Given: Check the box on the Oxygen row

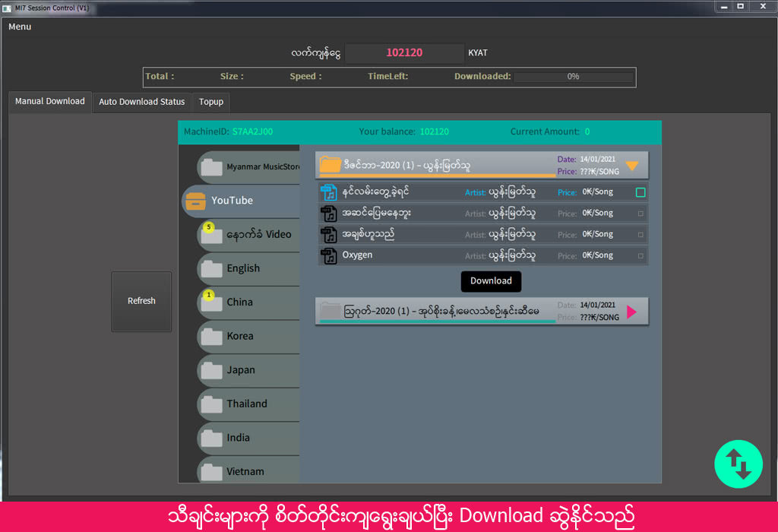Looking at the screenshot, I should 640,256.
